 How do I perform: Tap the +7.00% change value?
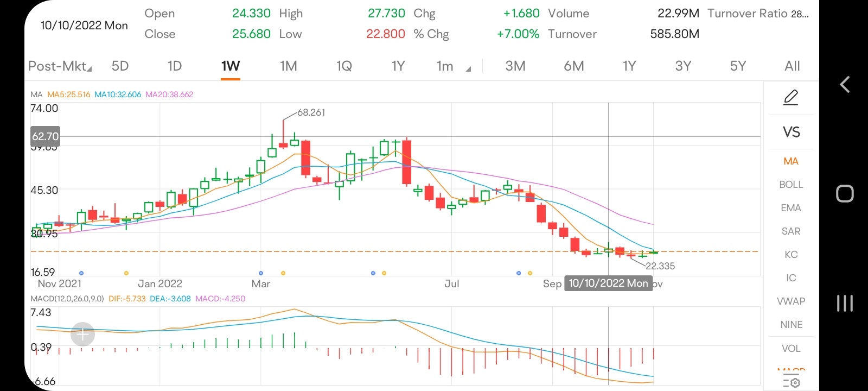coord(518,34)
